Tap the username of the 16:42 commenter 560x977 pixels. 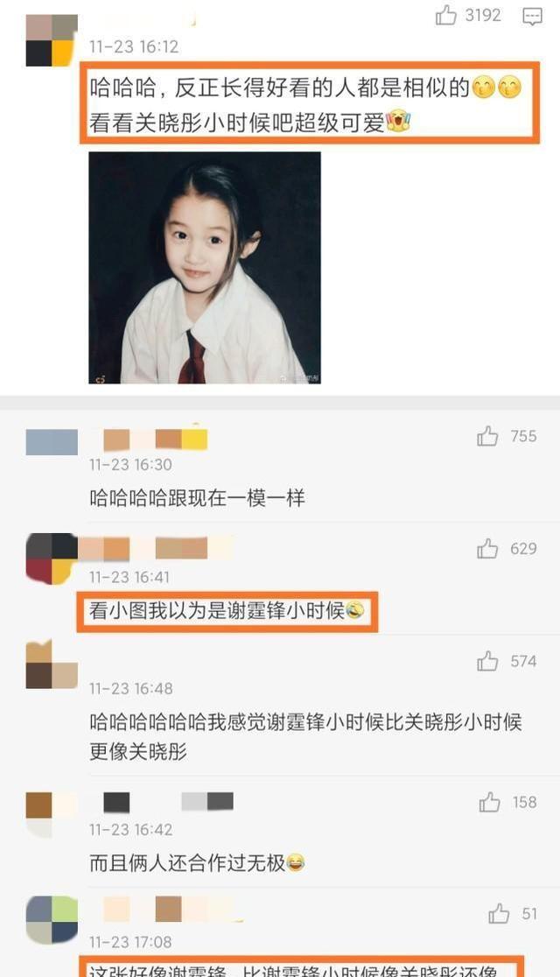coord(168,802)
